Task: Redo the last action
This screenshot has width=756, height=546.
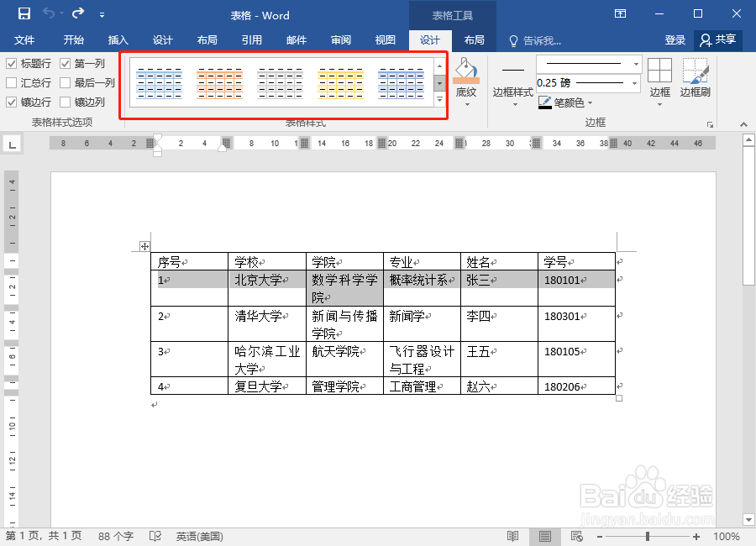Action: pos(78,13)
